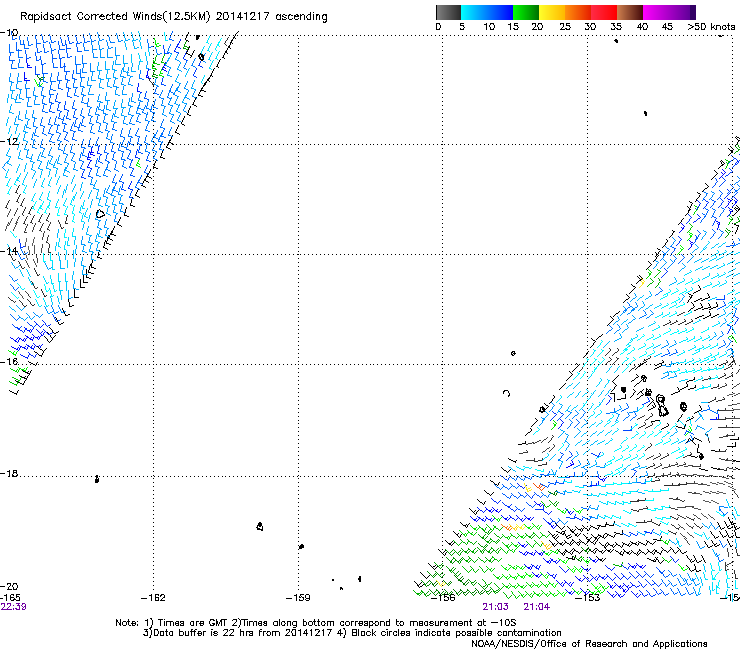
Task: Click the '-14' latitude axis label
Action: tap(9, 251)
